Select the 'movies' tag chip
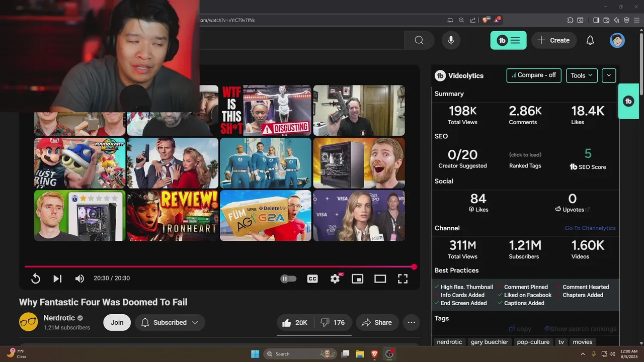644x362 pixels. [x=582, y=342]
